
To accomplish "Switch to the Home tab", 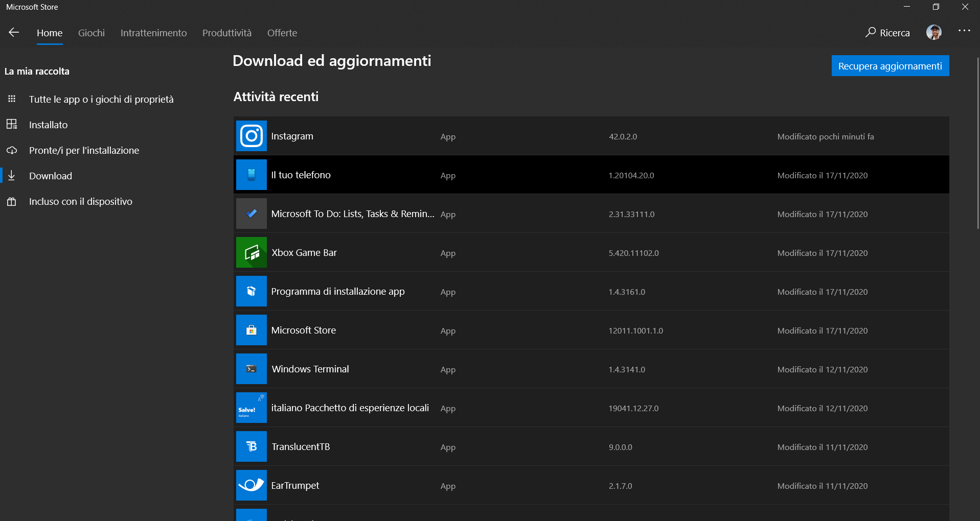I will (x=50, y=33).
